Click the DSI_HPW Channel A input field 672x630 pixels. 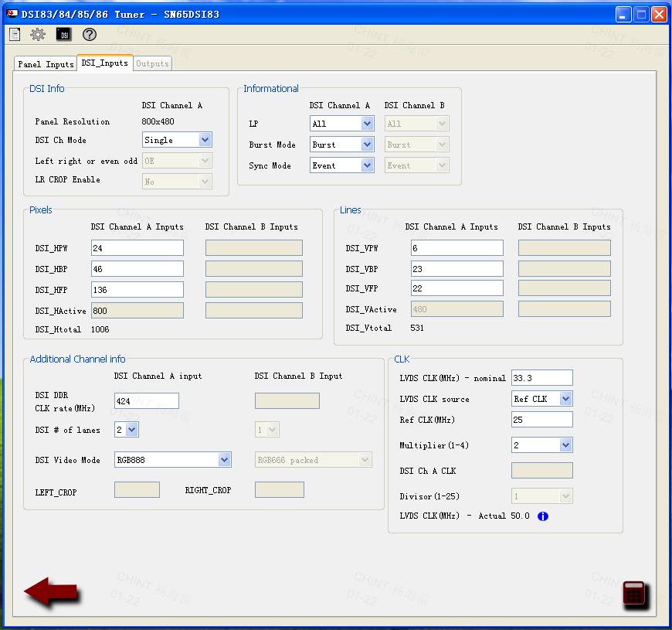[x=137, y=248]
